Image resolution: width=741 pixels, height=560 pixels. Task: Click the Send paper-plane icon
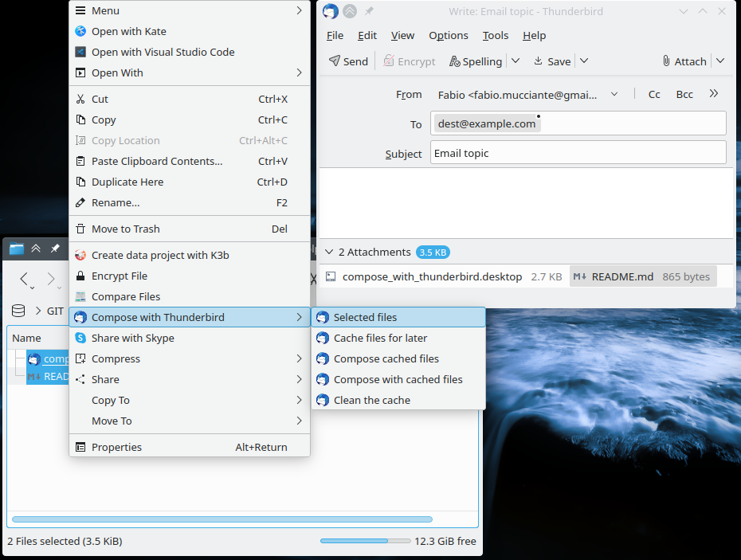click(x=335, y=61)
